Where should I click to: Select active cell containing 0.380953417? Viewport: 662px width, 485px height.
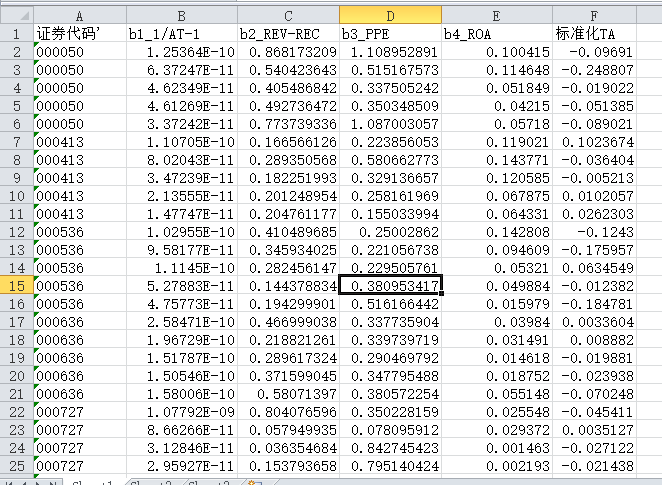(391, 286)
